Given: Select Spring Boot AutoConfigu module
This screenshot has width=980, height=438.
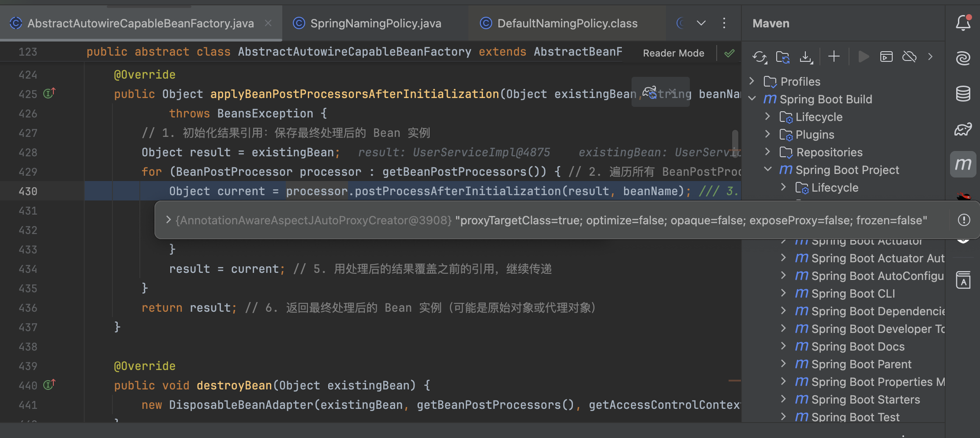Looking at the screenshot, I should [878, 276].
